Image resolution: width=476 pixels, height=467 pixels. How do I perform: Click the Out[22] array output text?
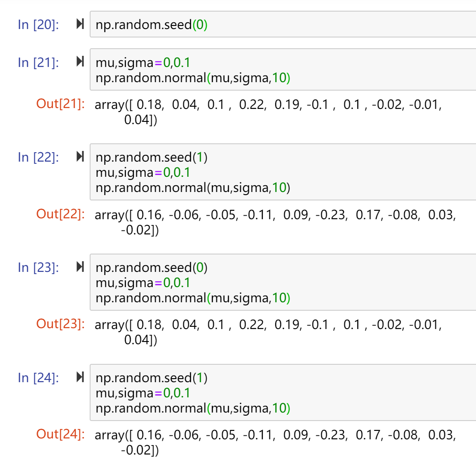pyautogui.click(x=275, y=222)
